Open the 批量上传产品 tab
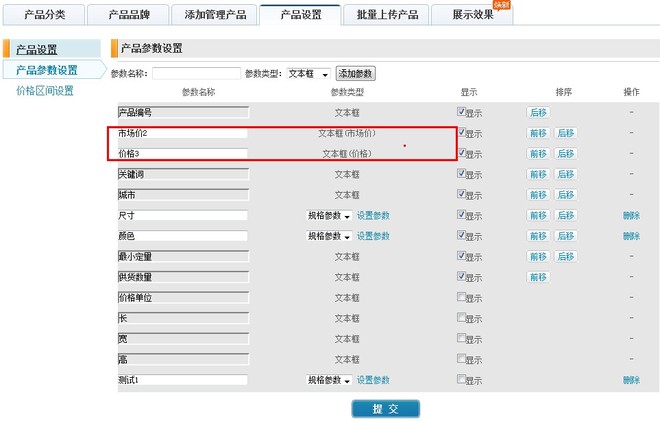Image resolution: width=660 pixels, height=421 pixels. (387, 15)
